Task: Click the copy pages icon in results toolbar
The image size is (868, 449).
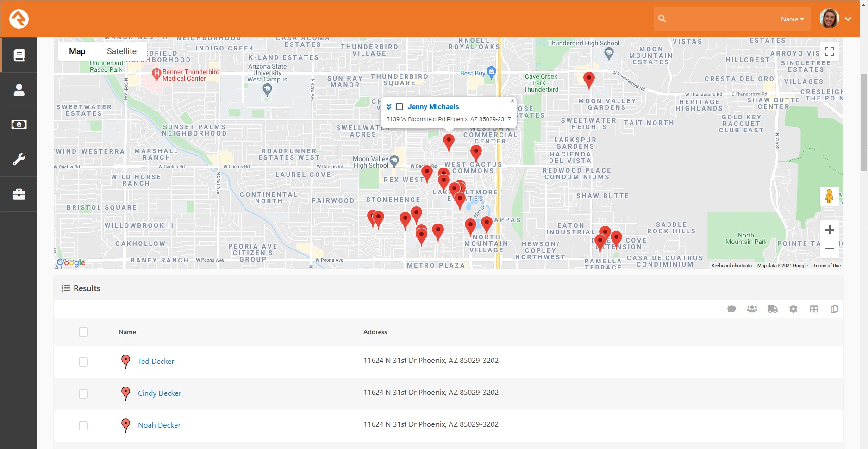Action: (835, 309)
